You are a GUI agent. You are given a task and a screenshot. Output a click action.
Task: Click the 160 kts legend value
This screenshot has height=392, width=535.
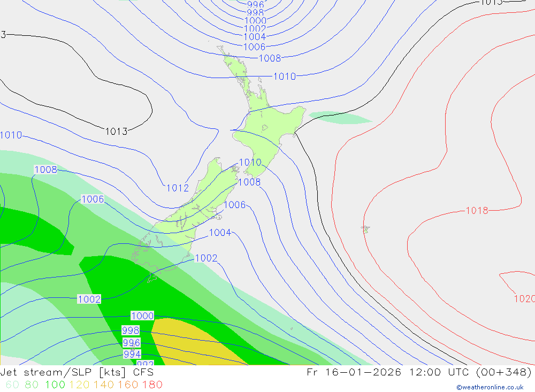pos(128,385)
